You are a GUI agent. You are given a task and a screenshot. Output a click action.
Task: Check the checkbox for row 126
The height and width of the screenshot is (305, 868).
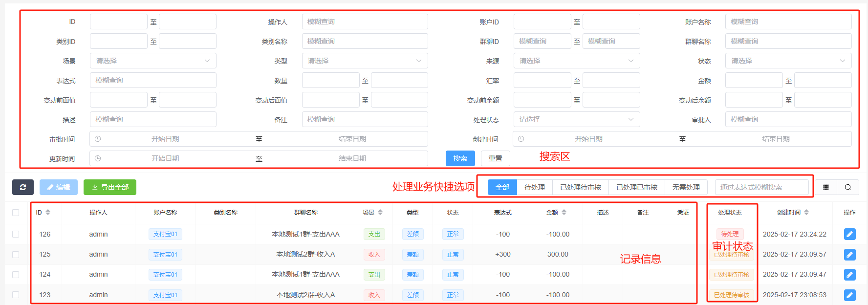coord(16,234)
